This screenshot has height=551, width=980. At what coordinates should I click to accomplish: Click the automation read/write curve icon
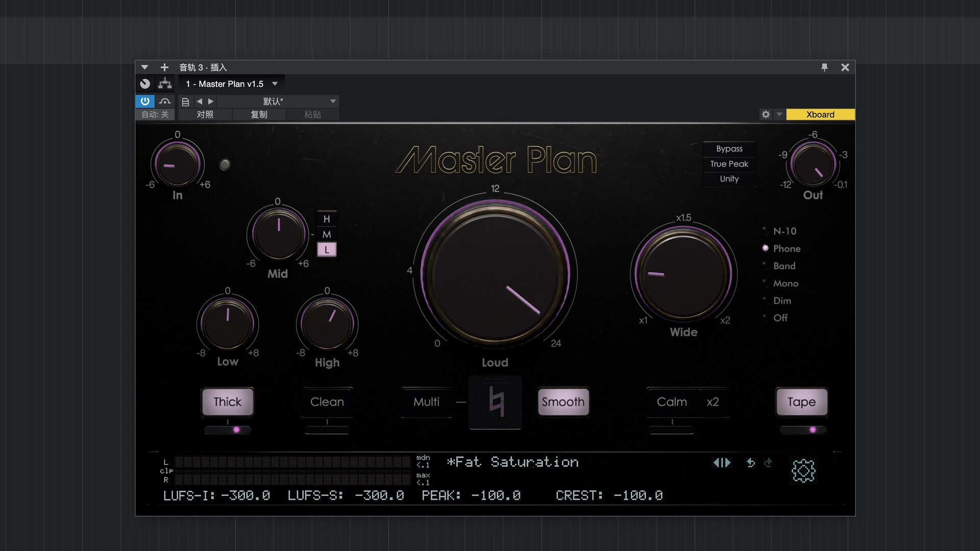[x=165, y=101]
